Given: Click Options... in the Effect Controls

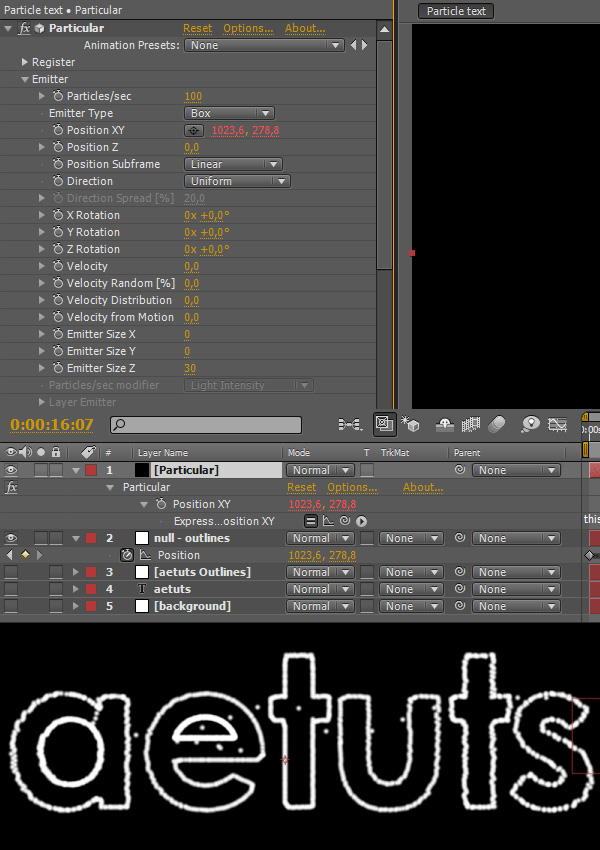Looking at the screenshot, I should point(248,28).
